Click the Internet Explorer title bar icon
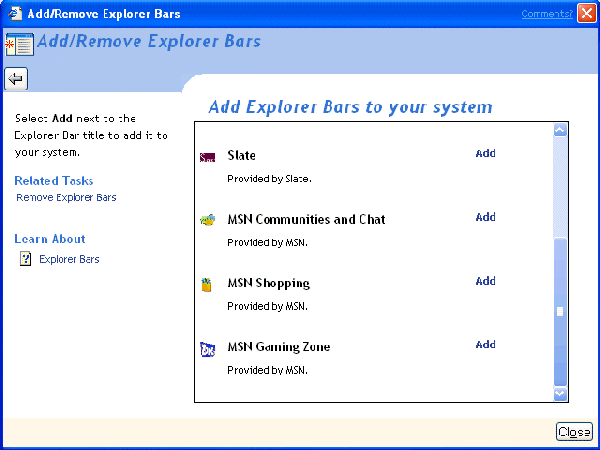Image resolution: width=600 pixels, height=450 pixels. point(15,13)
